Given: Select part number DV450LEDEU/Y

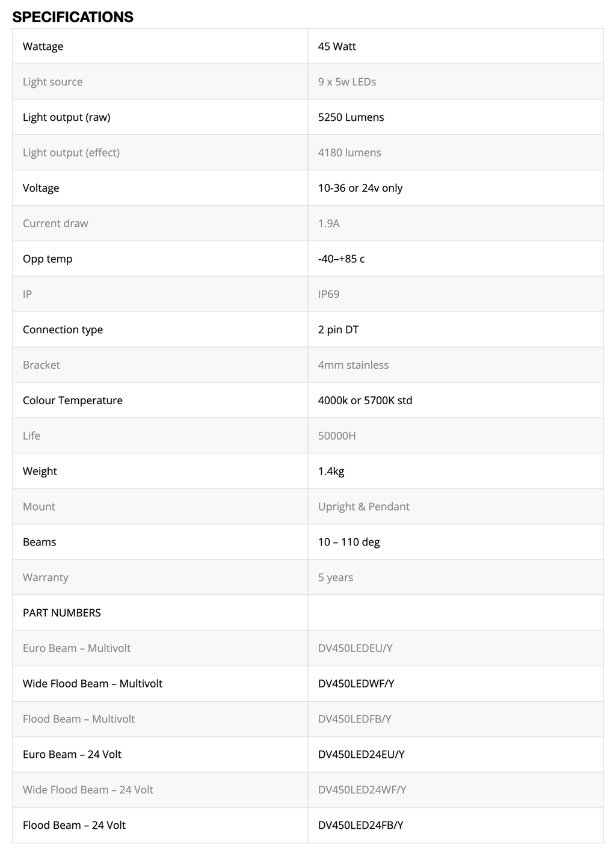Looking at the screenshot, I should (x=355, y=648).
